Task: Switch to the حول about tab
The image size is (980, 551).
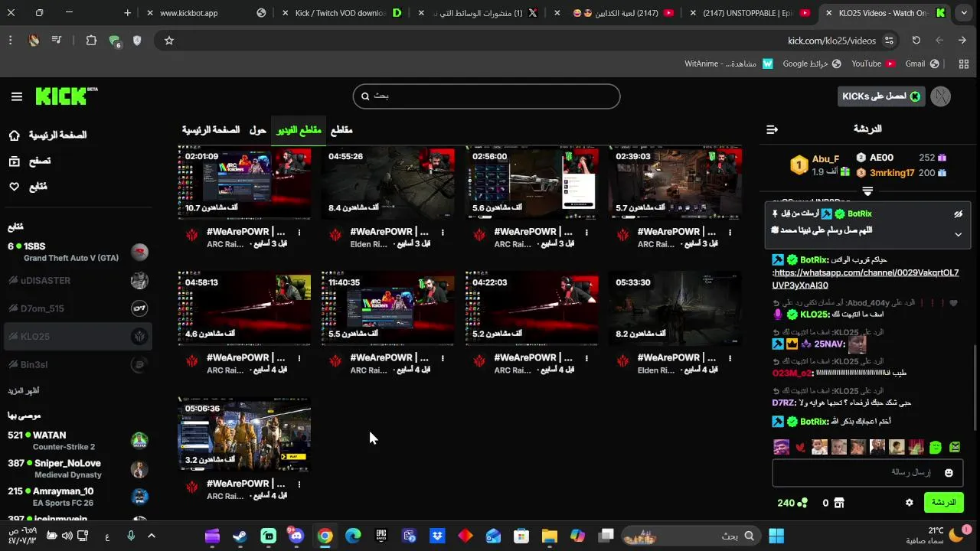Action: tap(258, 130)
